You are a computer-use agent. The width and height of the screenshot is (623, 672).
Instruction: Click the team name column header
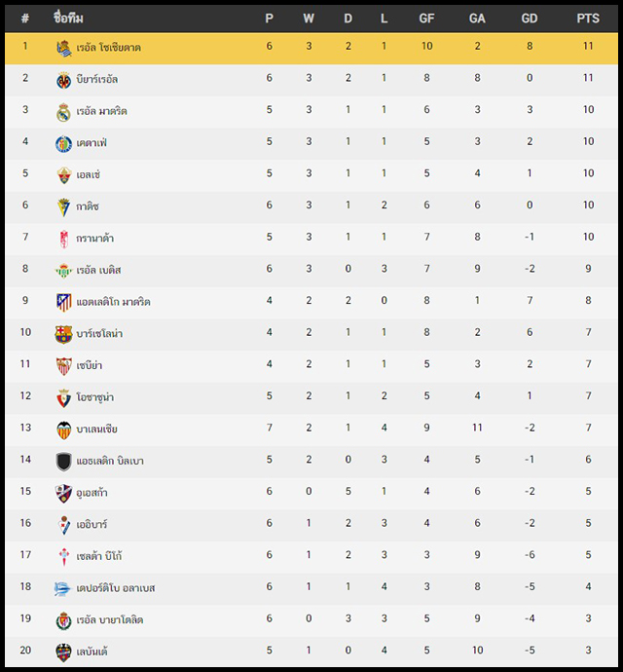(68, 18)
